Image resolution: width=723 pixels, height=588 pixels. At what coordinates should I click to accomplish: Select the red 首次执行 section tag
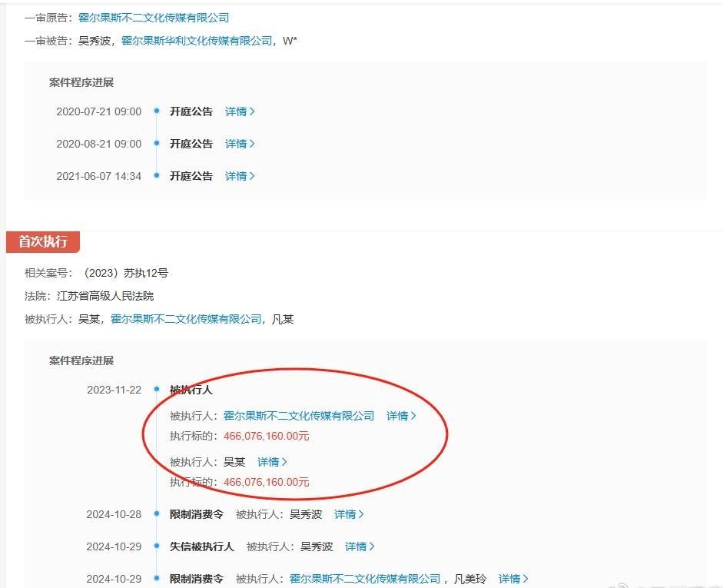43,241
